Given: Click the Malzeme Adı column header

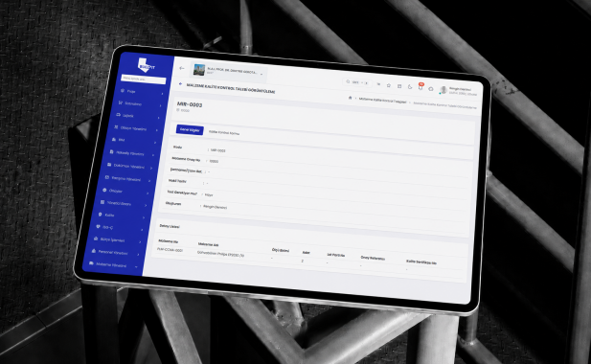Looking at the screenshot, I should click(208, 244).
